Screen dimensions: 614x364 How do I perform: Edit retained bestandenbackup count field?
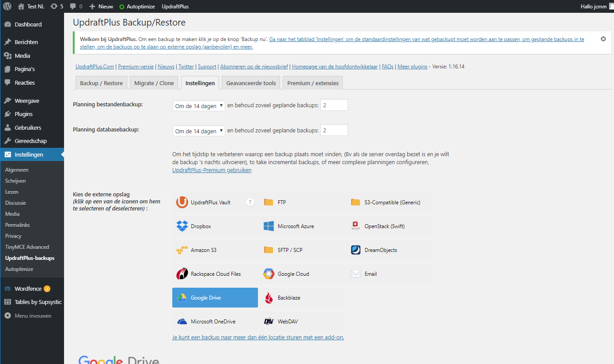[x=334, y=105]
